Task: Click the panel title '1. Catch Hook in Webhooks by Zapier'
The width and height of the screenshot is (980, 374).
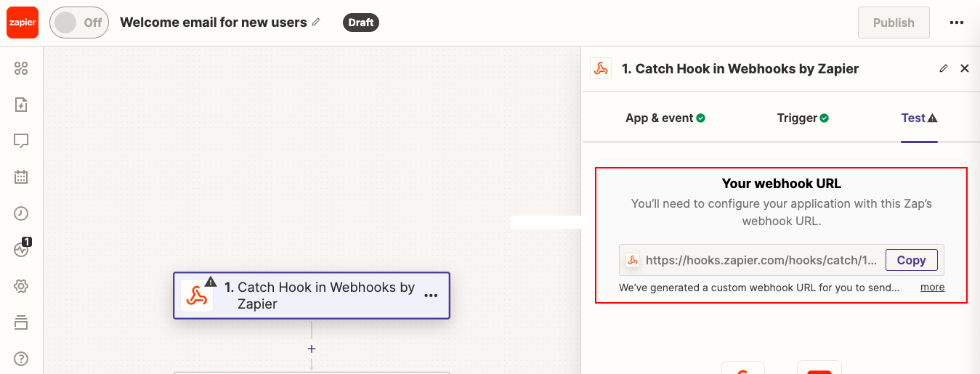Action: pos(740,69)
